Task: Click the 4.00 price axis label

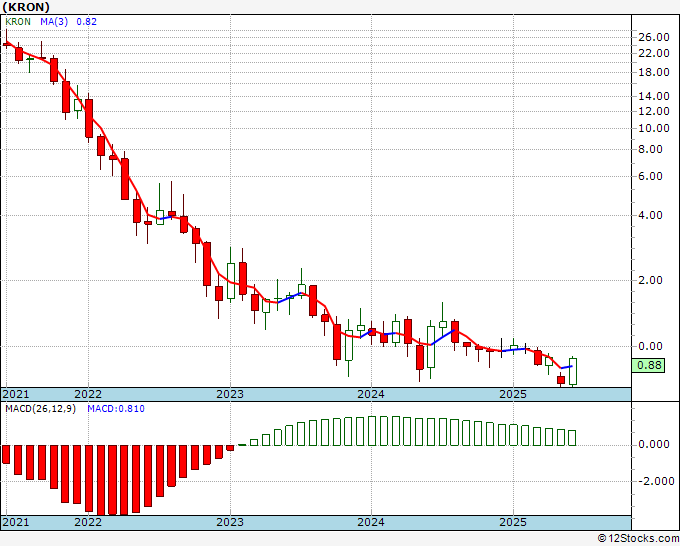Action: (651, 215)
